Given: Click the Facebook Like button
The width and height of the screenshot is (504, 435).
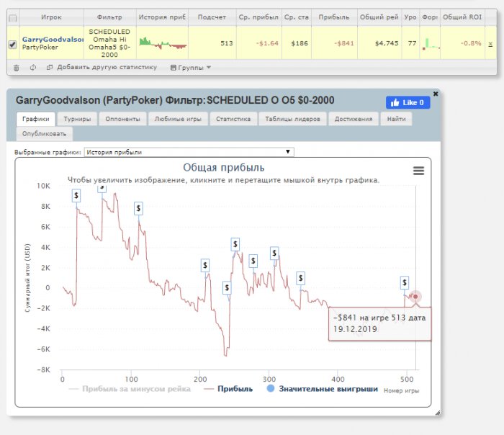Looking at the screenshot, I should coord(408,102).
